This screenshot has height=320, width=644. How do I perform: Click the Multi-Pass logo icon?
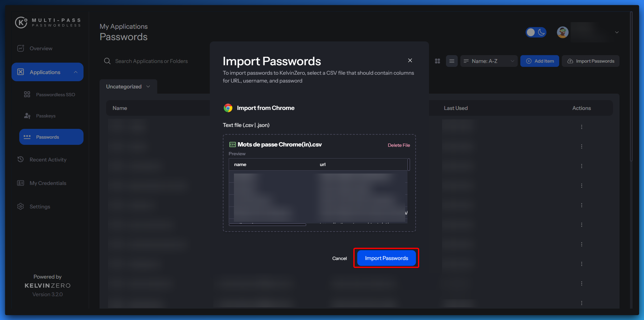[x=21, y=23]
